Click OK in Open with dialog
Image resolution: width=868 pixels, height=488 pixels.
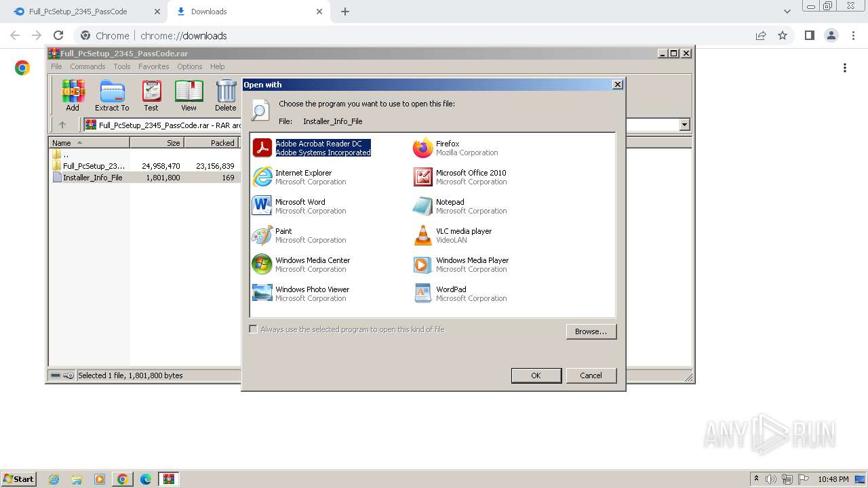[536, 375]
